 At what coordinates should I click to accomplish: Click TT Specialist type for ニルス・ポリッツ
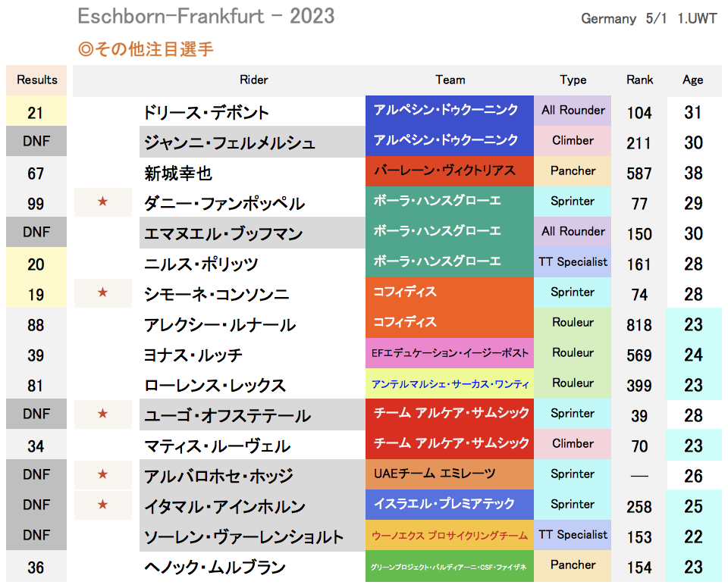tap(573, 262)
